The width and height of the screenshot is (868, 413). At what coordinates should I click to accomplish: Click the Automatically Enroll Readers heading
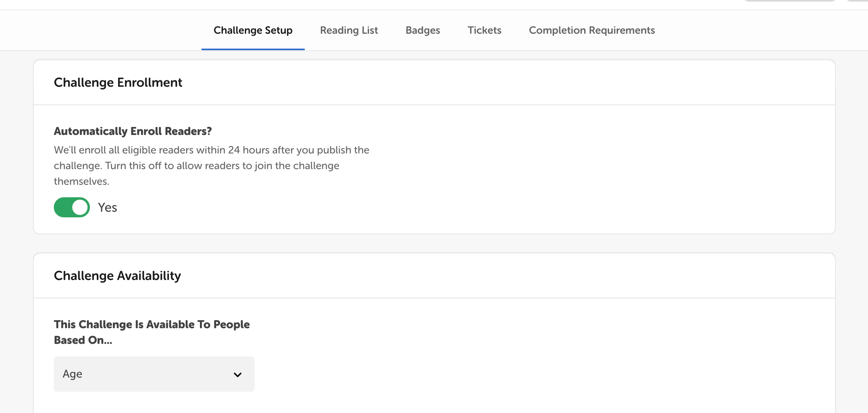(132, 131)
